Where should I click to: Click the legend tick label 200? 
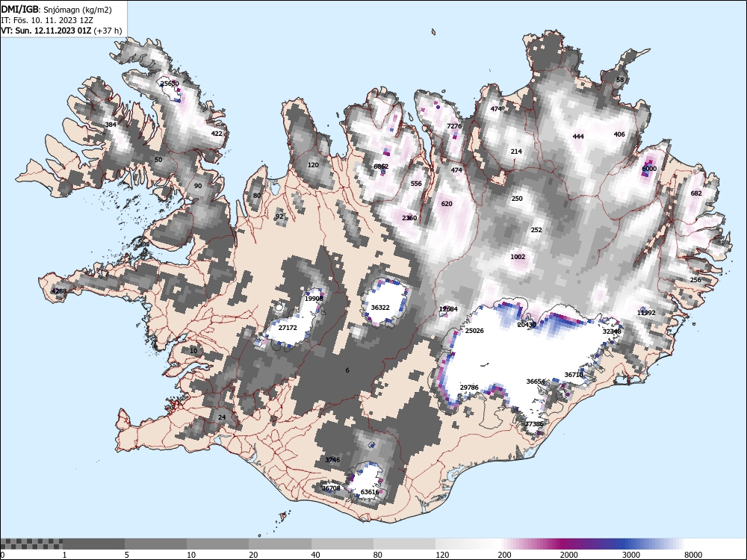click(505, 555)
